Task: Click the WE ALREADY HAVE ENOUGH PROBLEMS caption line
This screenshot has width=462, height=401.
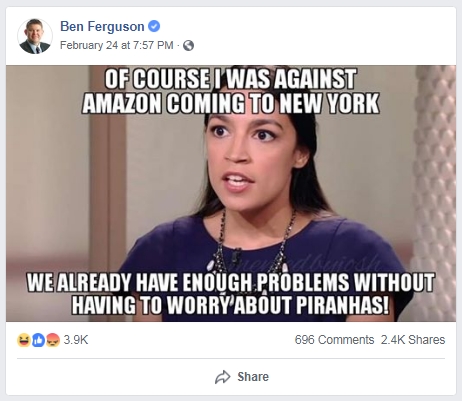Action: (231, 282)
